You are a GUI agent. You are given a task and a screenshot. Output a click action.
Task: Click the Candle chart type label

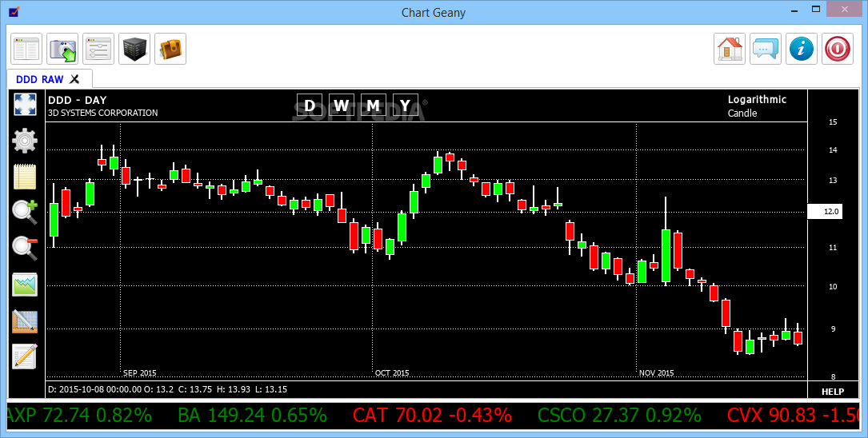pyautogui.click(x=742, y=113)
